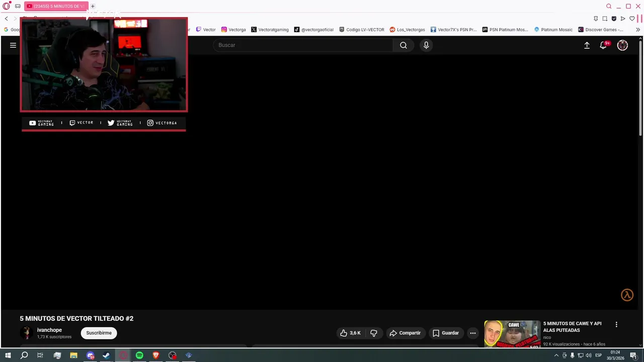Open the Los_Vectorgas Reddit bookmark
The height and width of the screenshot is (362, 644).
pos(407,30)
